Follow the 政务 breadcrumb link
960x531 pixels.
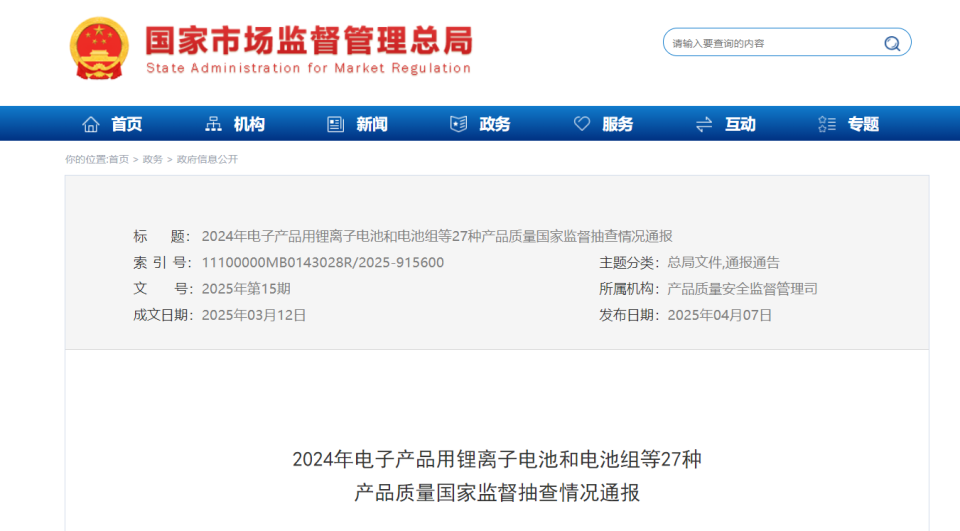coord(152,159)
